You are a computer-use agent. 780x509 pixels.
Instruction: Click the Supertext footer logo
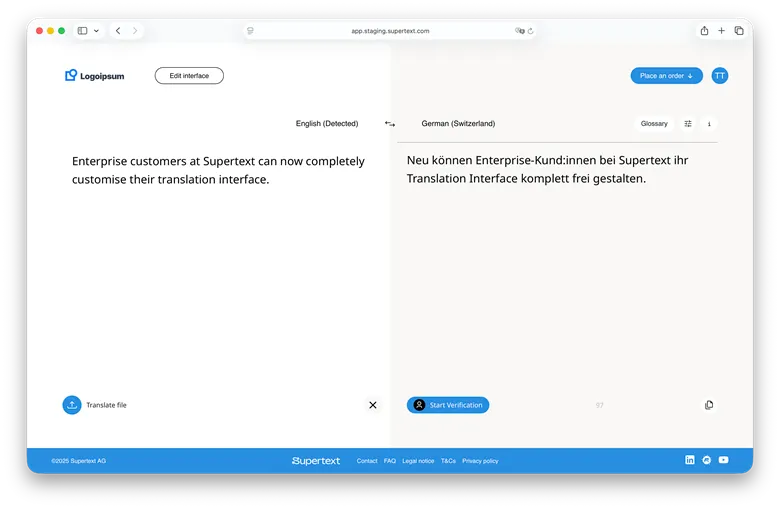tap(316, 461)
